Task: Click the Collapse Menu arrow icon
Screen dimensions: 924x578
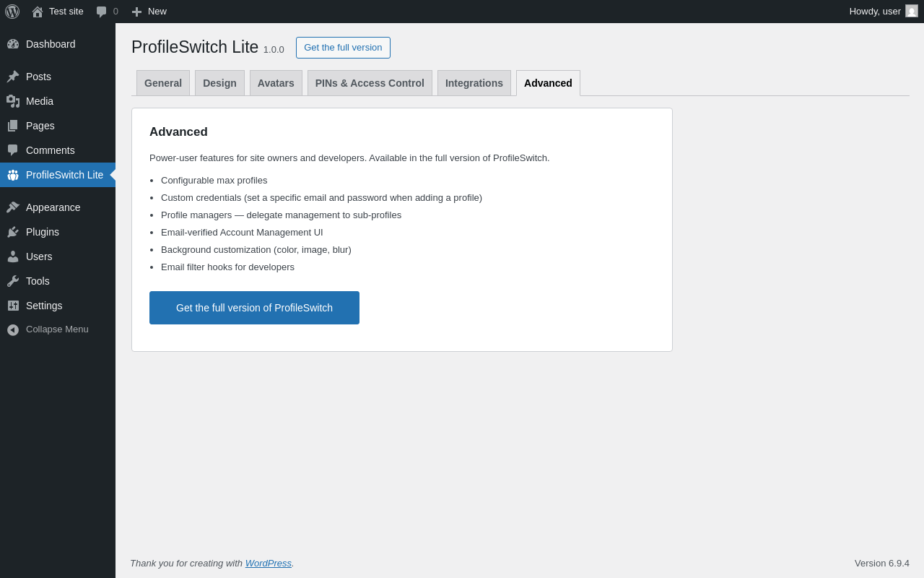Action: 13,329
